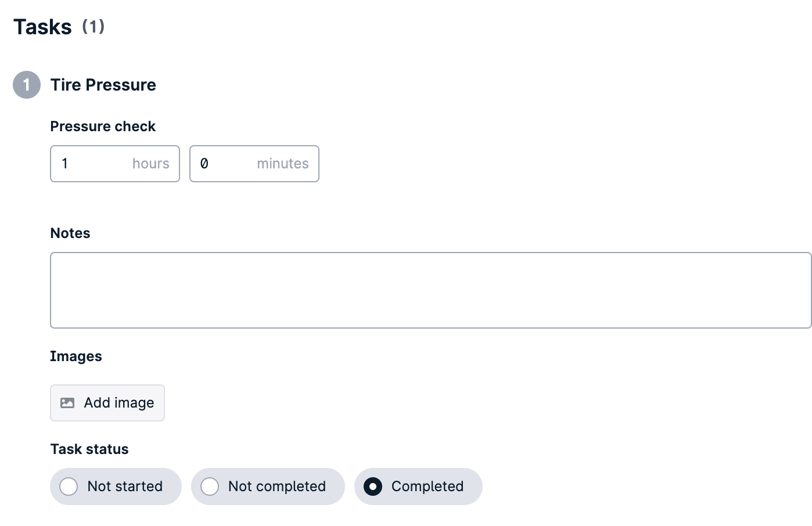Screen dimensions: 812x526
Task: Click into the hours input field
Action: pyautogui.click(x=115, y=164)
